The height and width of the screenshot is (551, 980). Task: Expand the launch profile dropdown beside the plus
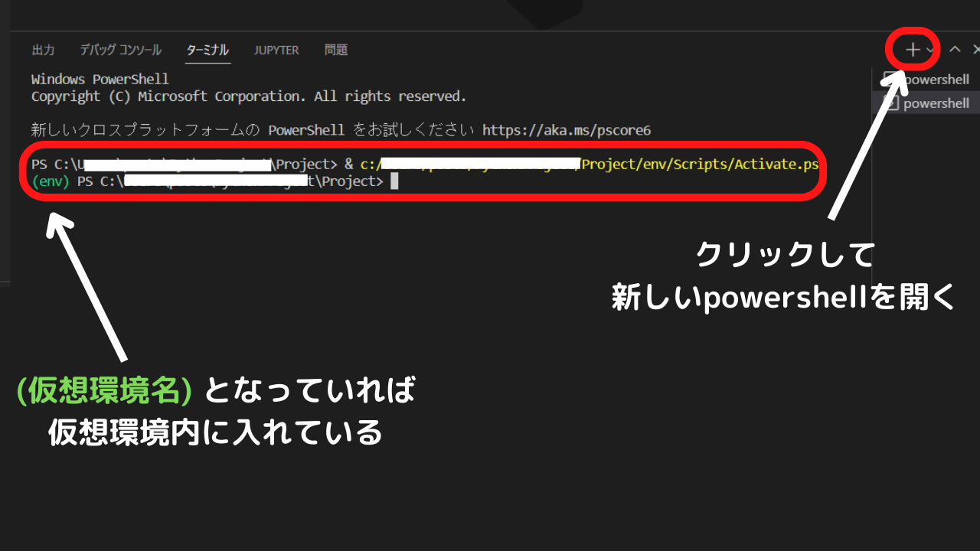pyautogui.click(x=929, y=51)
